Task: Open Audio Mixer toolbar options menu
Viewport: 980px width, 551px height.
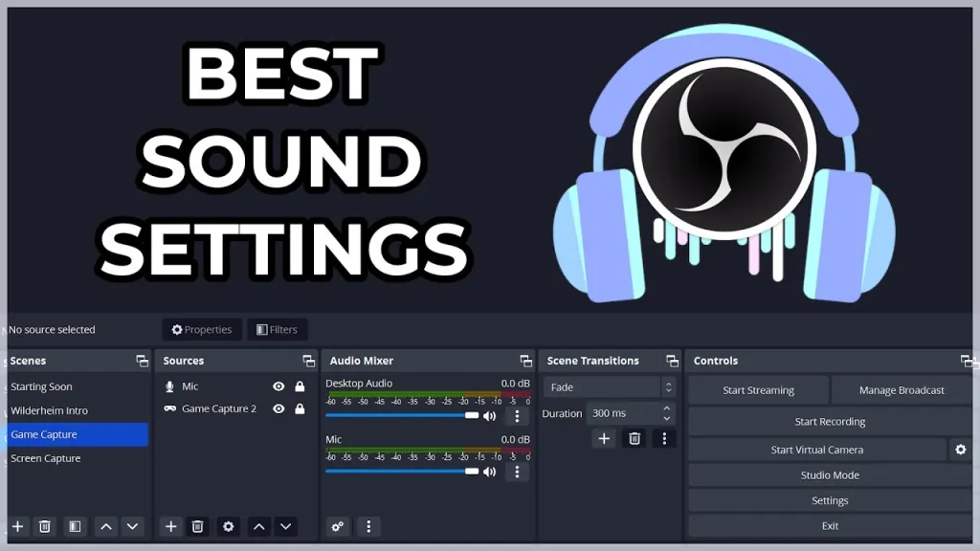Action: 368,527
